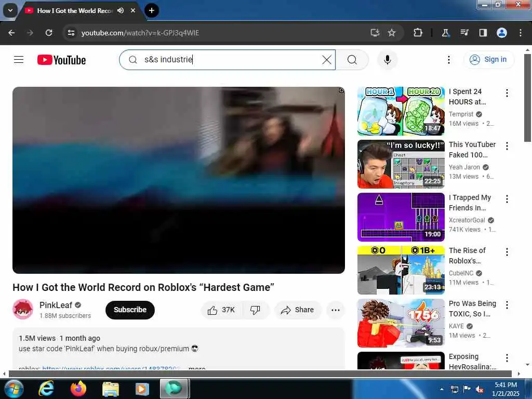Launch Firefox from the taskbar
This screenshot has width=532, height=399.
(78, 389)
